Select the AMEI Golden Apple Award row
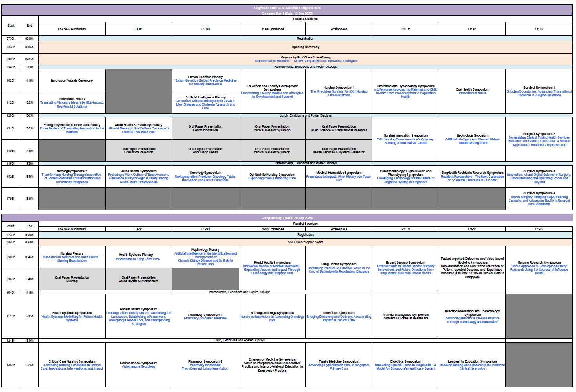 point(305,242)
